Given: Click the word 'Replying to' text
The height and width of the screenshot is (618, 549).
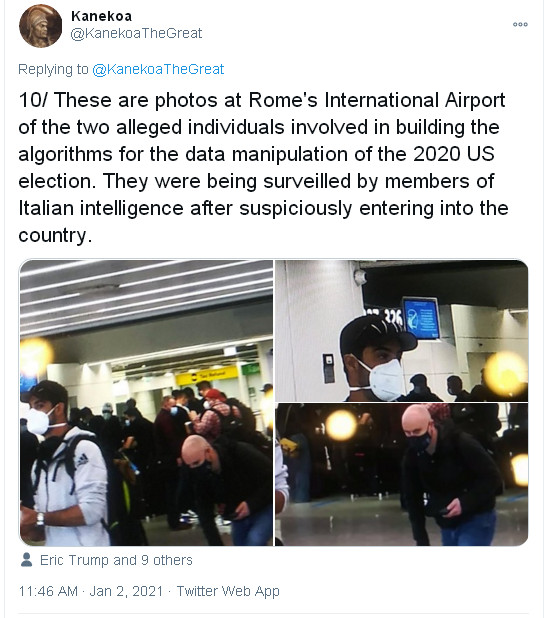Looking at the screenshot, I should click(x=53, y=69).
